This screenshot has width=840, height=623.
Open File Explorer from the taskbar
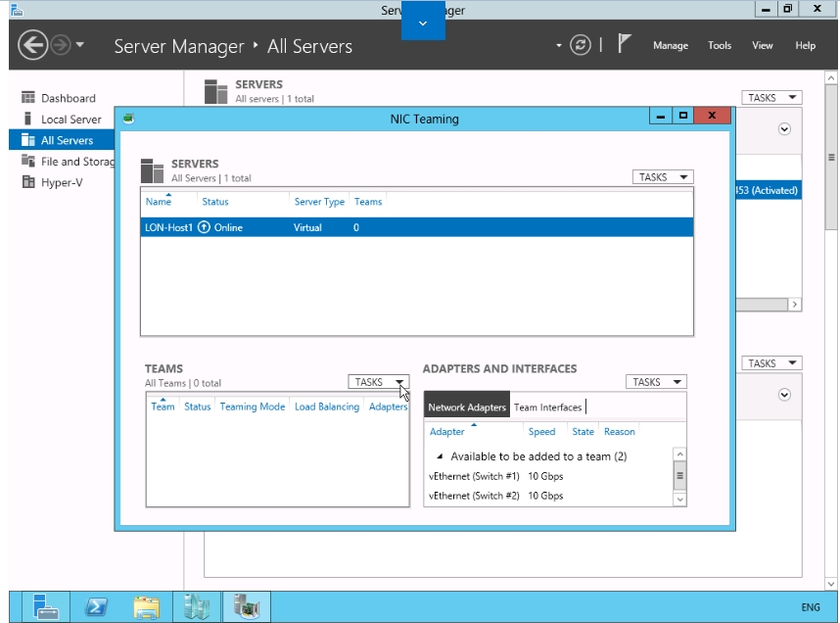(147, 607)
